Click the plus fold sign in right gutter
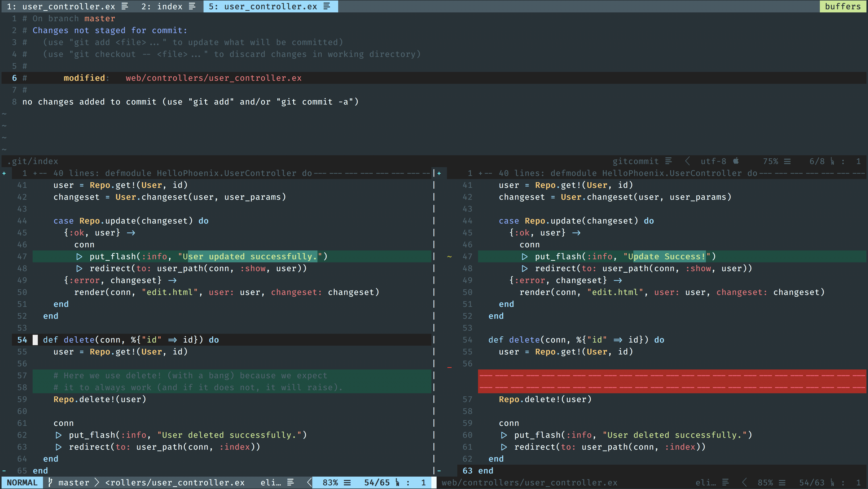The image size is (868, 489). 439,173
